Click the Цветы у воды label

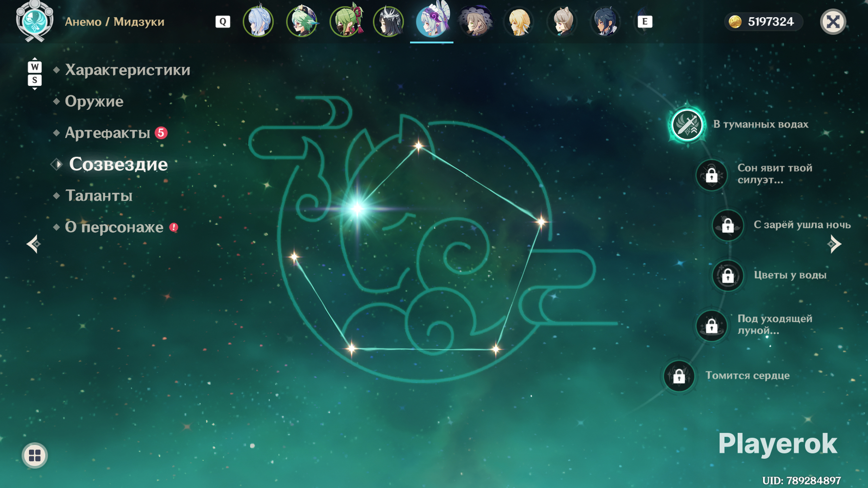tap(790, 275)
